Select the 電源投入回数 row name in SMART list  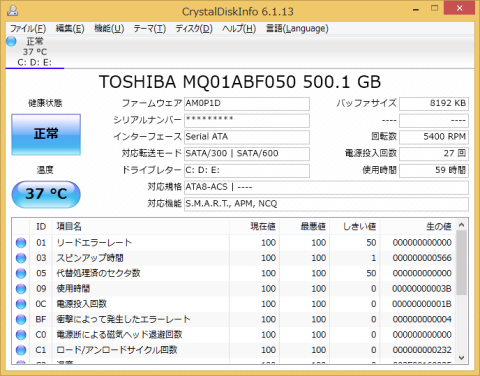point(82,304)
